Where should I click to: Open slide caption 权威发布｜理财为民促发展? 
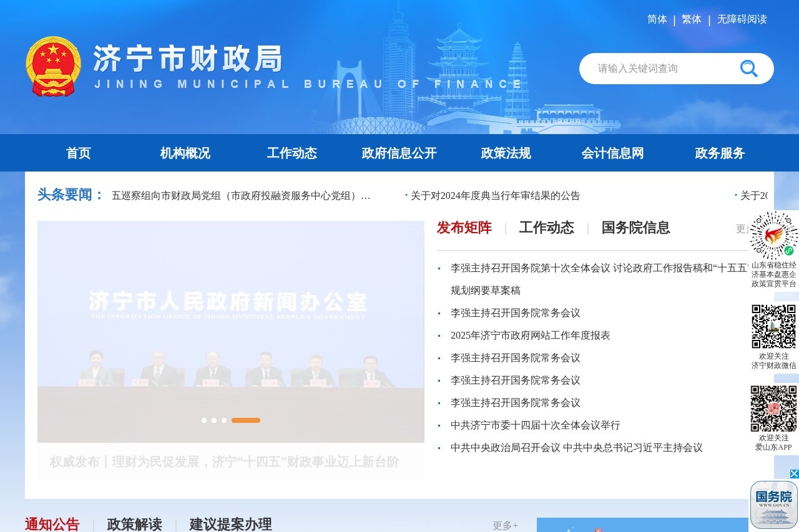pyautogui.click(x=225, y=462)
